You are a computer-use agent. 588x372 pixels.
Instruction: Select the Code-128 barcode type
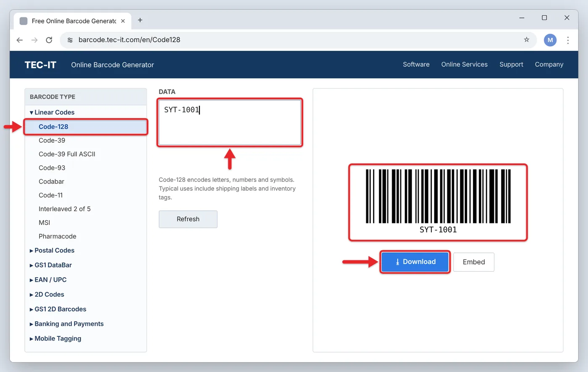pos(86,127)
